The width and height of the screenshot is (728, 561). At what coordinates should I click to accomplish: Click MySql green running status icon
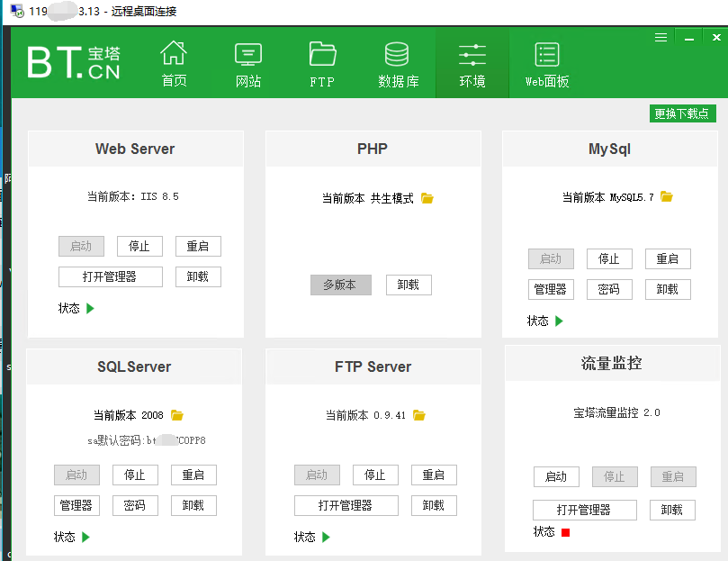pyautogui.click(x=559, y=321)
